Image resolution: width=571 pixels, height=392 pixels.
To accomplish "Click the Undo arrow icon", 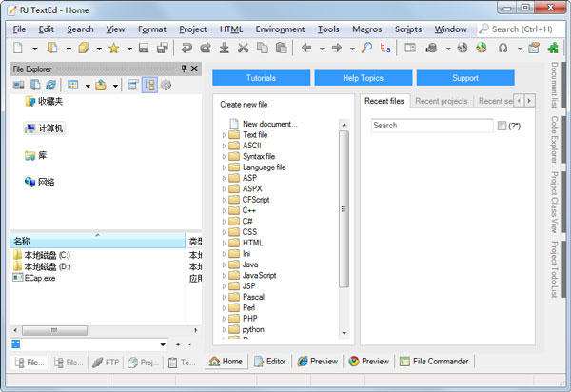I will [187, 48].
